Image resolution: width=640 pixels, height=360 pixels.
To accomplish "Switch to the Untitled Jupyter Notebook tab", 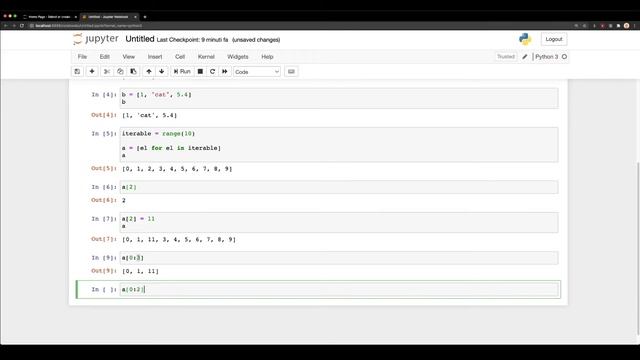I will (x=108, y=17).
